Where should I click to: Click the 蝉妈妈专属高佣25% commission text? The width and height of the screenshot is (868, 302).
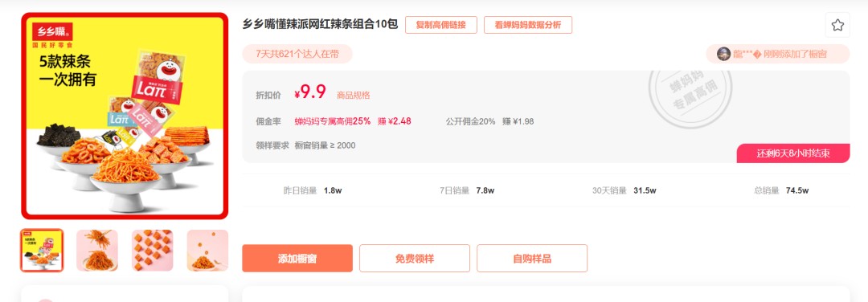[x=332, y=121]
